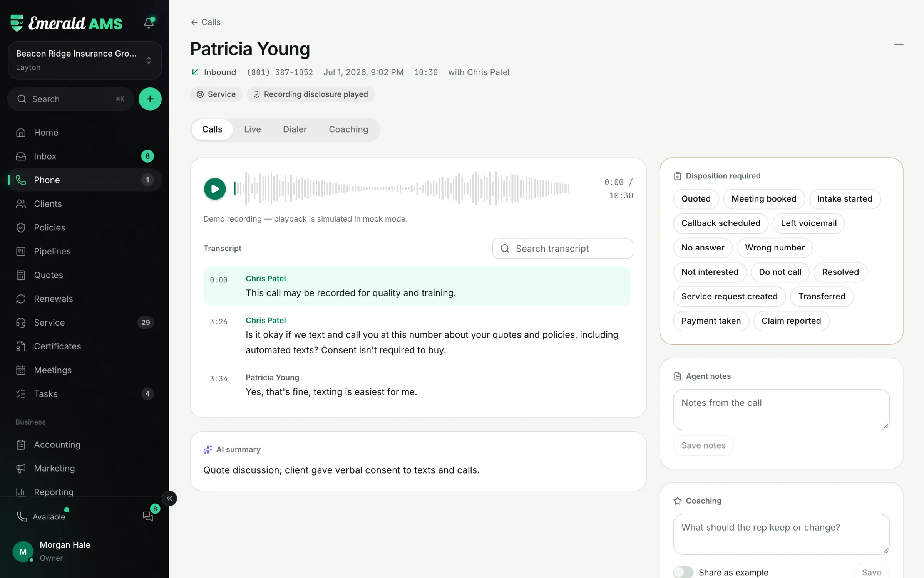The width and height of the screenshot is (924, 578).
Task: Select Payment taken disposition
Action: [x=711, y=321]
